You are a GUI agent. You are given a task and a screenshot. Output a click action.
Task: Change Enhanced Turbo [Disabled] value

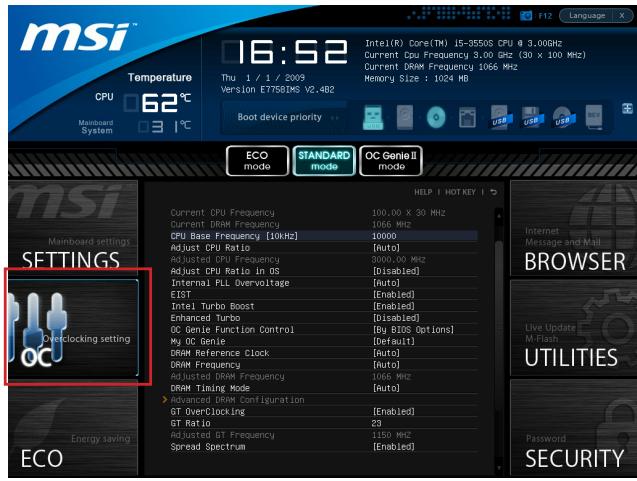(396, 318)
